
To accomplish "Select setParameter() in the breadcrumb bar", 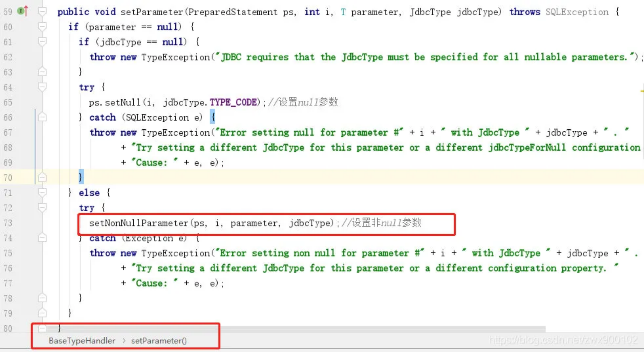I will pos(158,341).
